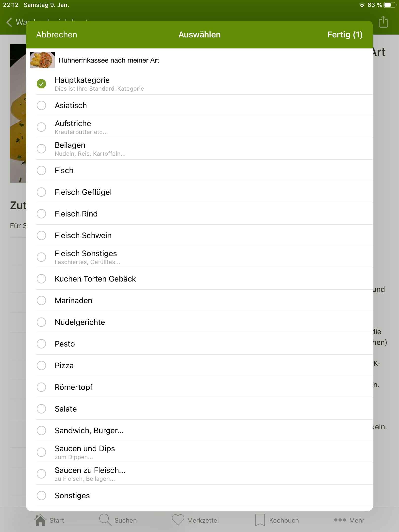The height and width of the screenshot is (532, 399).
Task: Tap the share icon in top bar
Action: click(x=383, y=22)
